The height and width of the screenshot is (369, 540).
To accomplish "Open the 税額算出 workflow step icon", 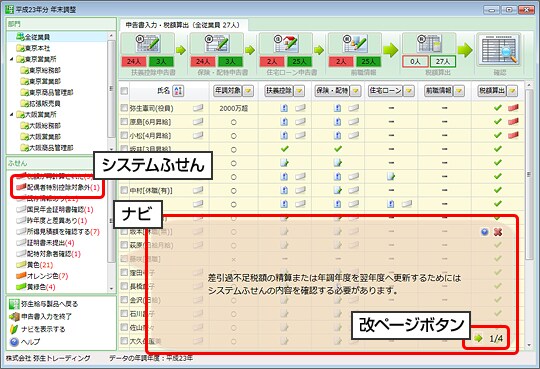I will point(429,44).
